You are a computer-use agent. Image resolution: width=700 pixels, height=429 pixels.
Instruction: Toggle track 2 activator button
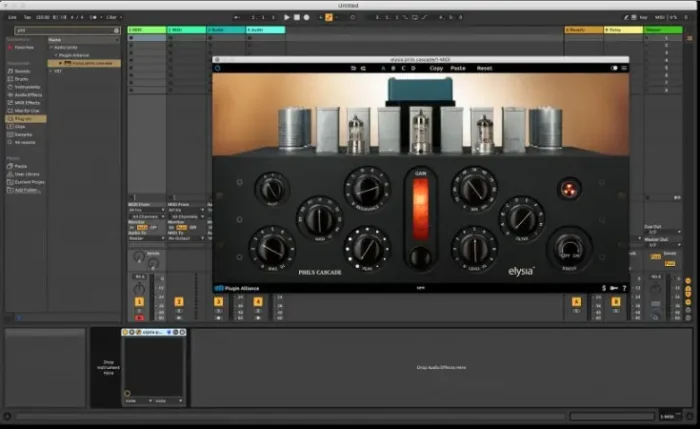point(179,301)
